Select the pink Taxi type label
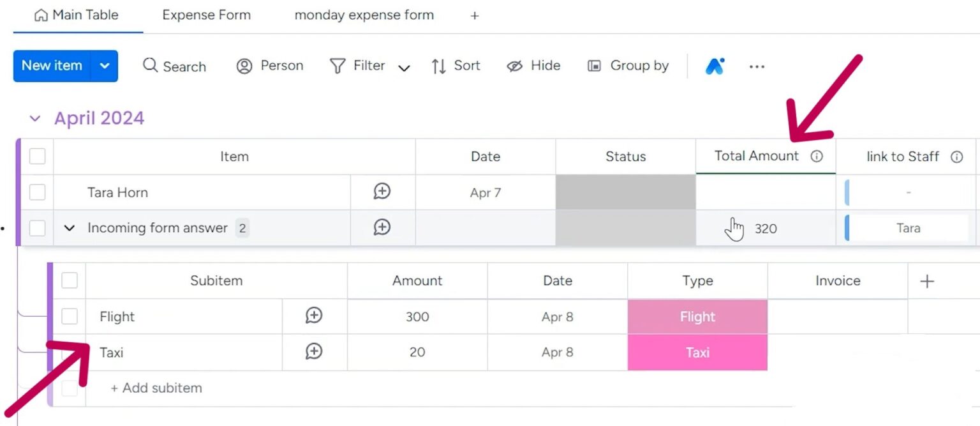 pos(697,352)
